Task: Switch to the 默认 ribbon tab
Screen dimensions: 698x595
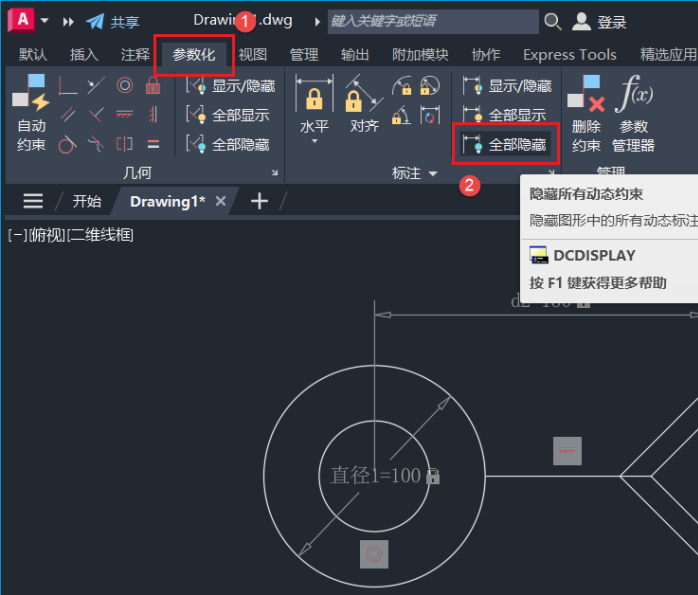Action: pos(32,54)
